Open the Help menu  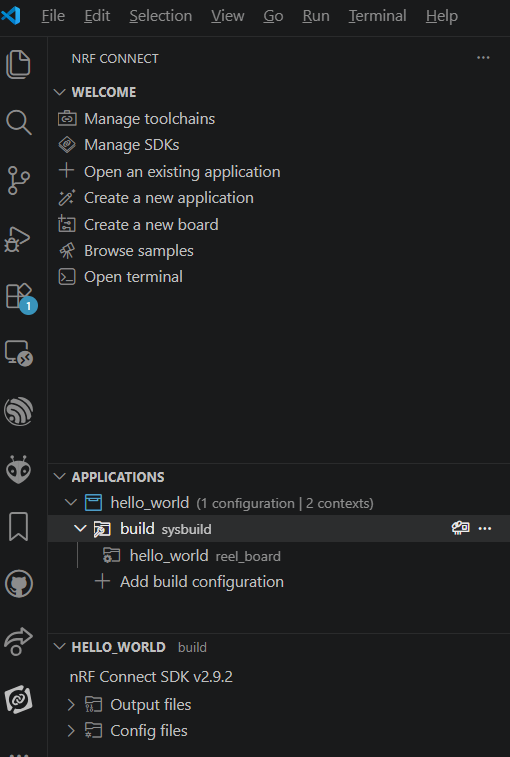click(x=442, y=16)
